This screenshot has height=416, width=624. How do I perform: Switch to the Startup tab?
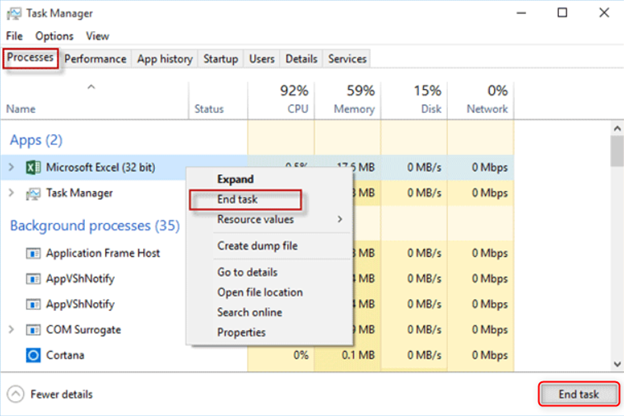(221, 59)
